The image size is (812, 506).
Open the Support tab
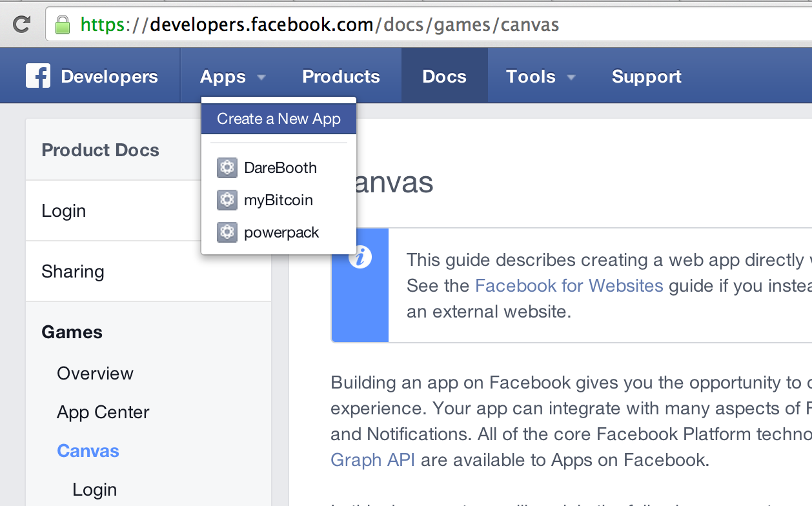[x=647, y=76]
